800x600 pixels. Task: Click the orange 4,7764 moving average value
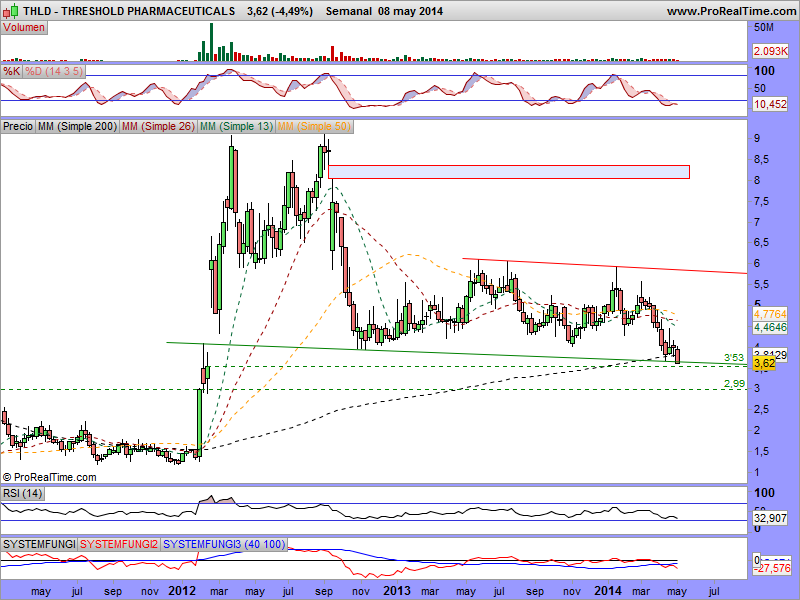pyautogui.click(x=770, y=313)
